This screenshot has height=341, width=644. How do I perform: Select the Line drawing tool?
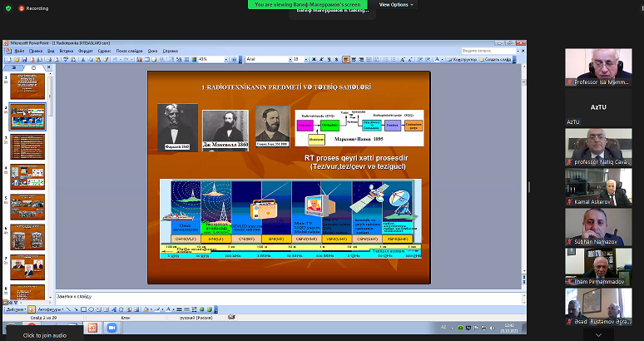pos(68,309)
